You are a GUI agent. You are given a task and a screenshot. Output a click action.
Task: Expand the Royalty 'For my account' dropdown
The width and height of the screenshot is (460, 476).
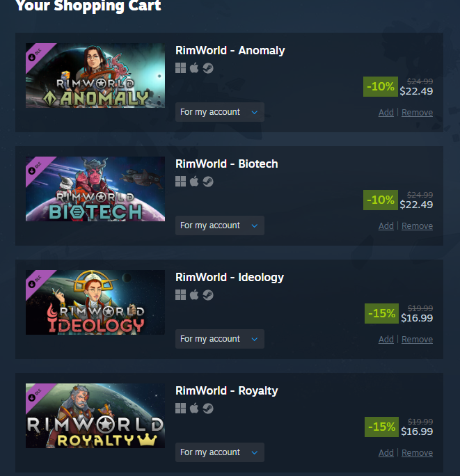tap(219, 452)
